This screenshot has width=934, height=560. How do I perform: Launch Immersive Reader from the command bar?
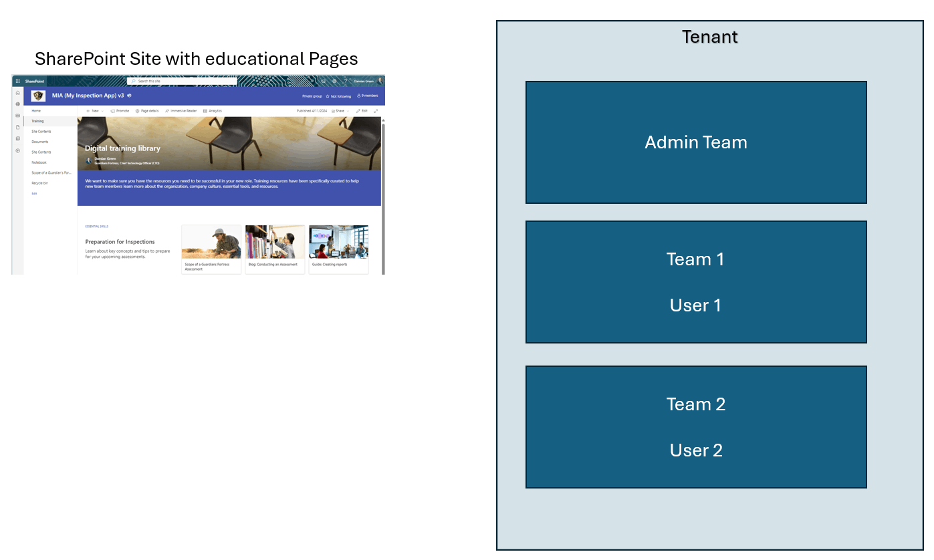(x=181, y=111)
